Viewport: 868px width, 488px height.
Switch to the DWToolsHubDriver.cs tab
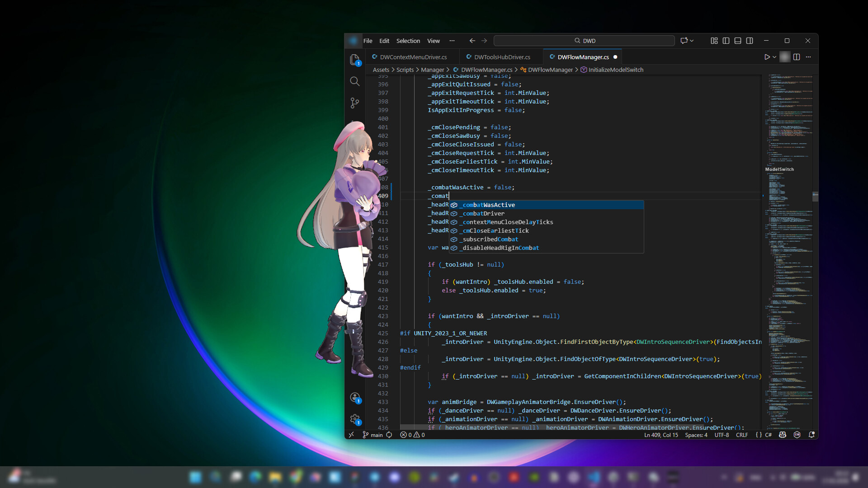[x=502, y=57]
